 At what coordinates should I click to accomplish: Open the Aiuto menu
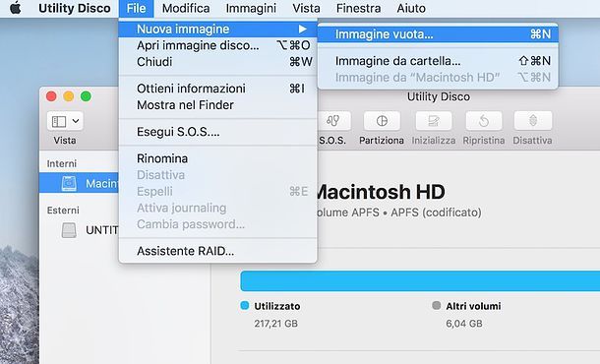[411, 8]
